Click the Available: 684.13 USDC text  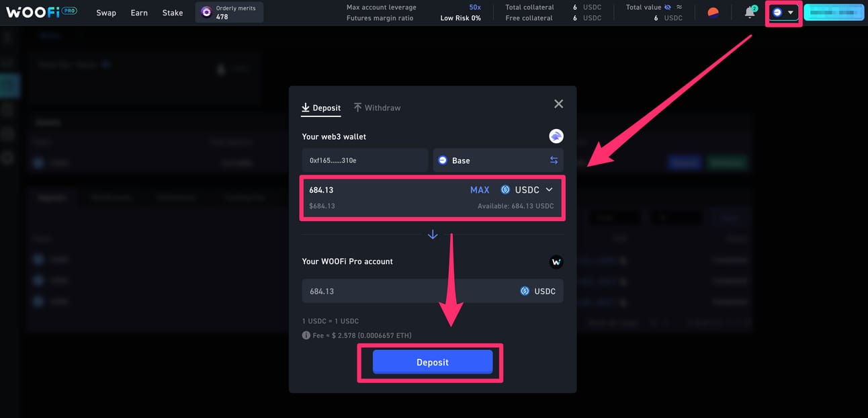tap(516, 206)
